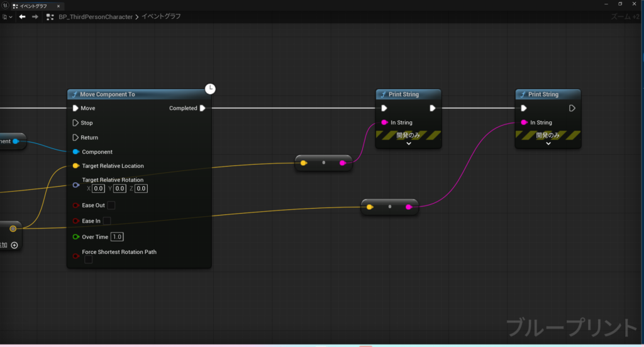Select the イベントグラフ tab
The image size is (644, 347).
[x=33, y=5]
